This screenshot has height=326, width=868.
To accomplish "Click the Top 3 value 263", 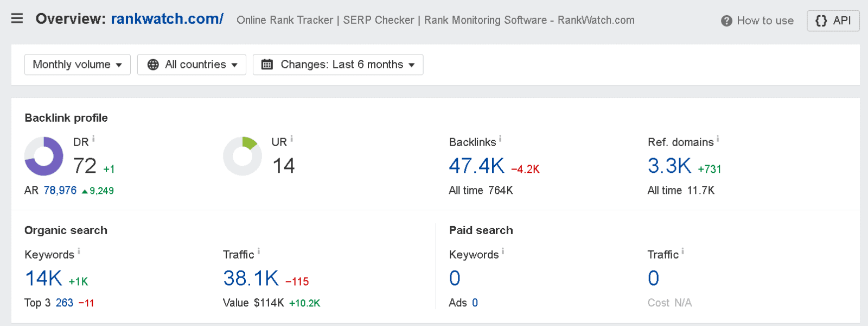I will pyautogui.click(x=65, y=303).
